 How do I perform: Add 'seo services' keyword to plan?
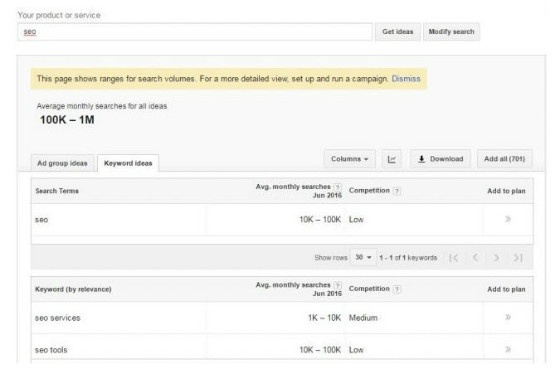coord(508,317)
